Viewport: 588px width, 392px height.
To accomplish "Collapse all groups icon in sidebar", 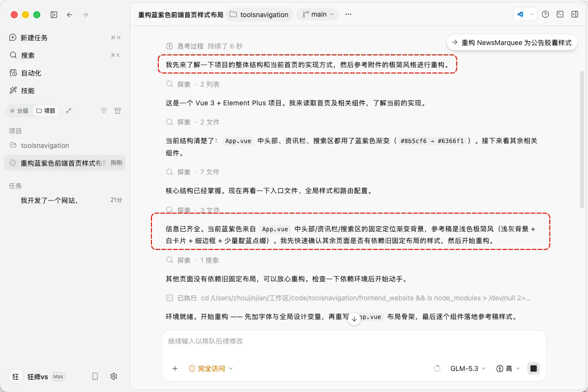I will tap(69, 111).
